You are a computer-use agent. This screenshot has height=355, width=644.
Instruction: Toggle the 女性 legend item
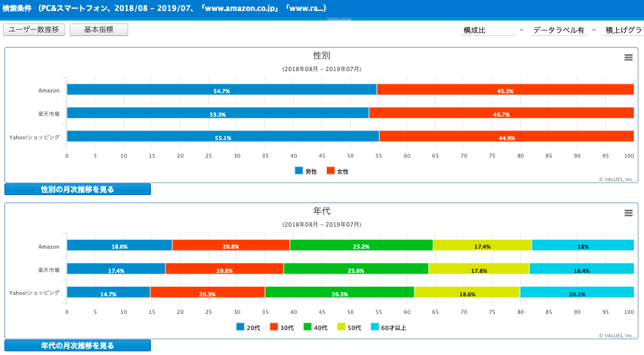[x=338, y=171]
